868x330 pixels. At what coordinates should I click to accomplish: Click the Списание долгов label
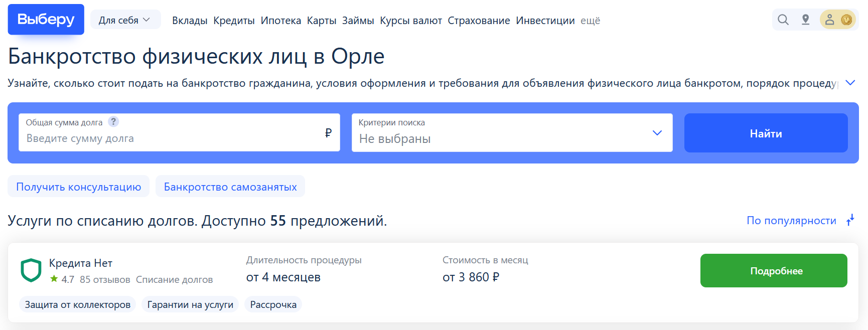click(x=174, y=279)
